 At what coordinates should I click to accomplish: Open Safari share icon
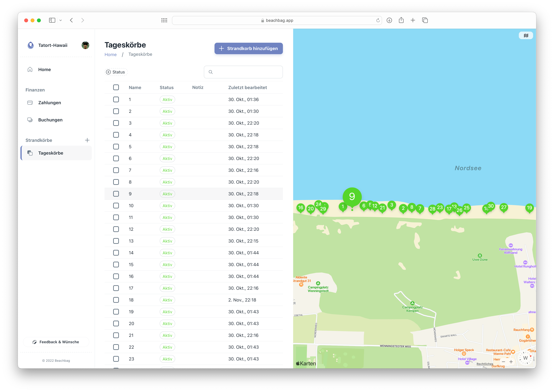[x=401, y=20]
